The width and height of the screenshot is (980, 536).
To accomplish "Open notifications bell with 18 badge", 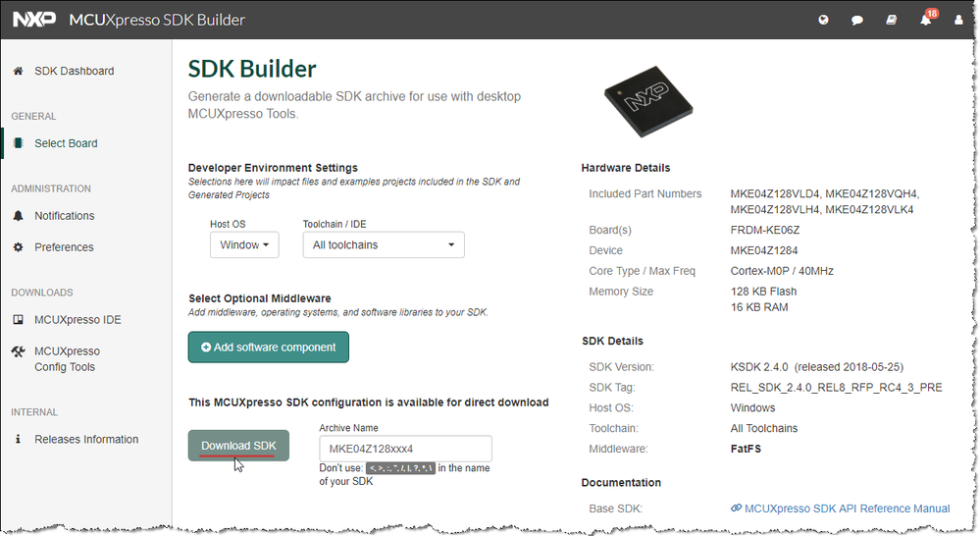I will pos(927,18).
